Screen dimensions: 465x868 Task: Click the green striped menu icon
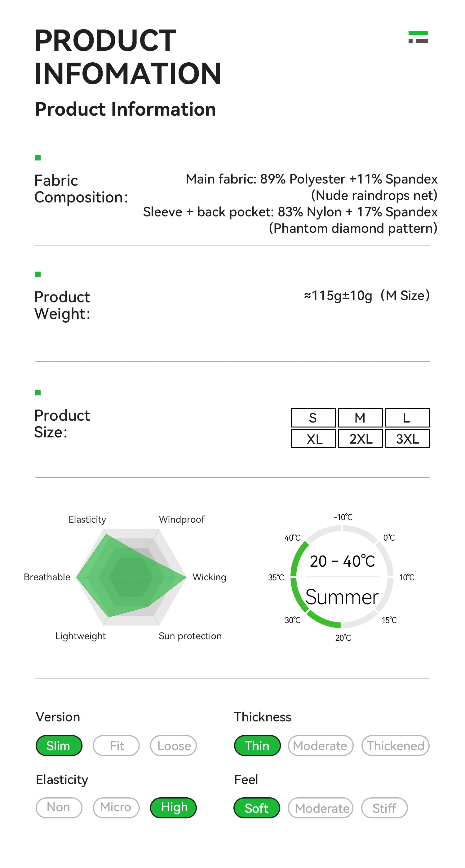(x=418, y=37)
